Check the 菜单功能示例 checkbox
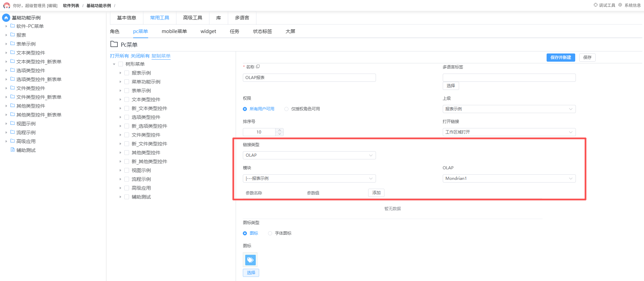Screen dimensions: 644x281 point(127,82)
